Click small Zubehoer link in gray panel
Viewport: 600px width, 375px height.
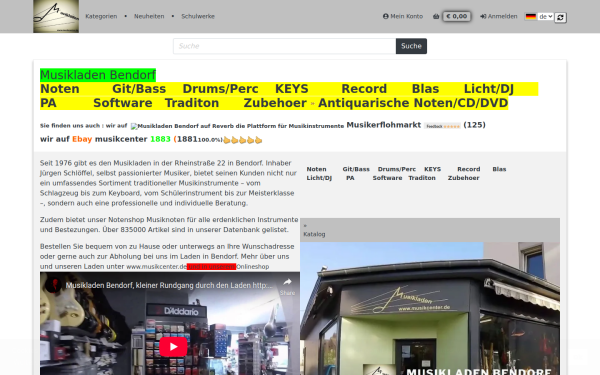463,178
